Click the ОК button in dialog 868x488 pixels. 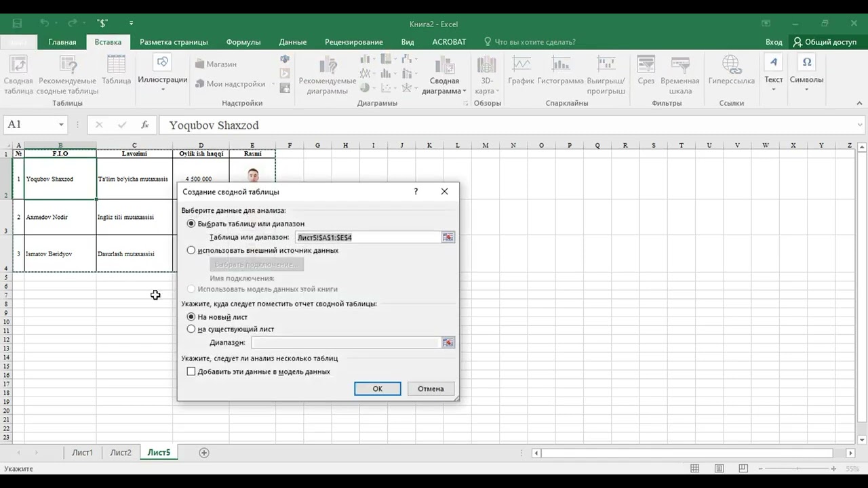pyautogui.click(x=378, y=388)
